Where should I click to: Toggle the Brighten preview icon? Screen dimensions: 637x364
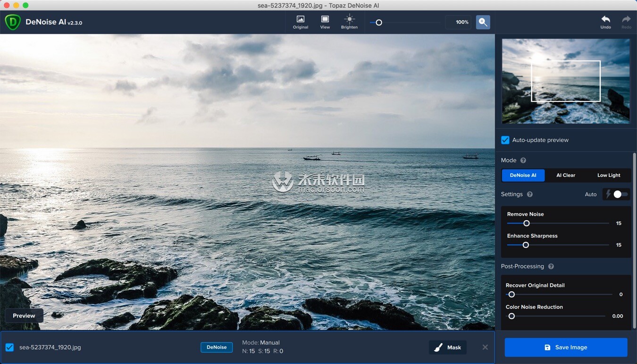349,20
